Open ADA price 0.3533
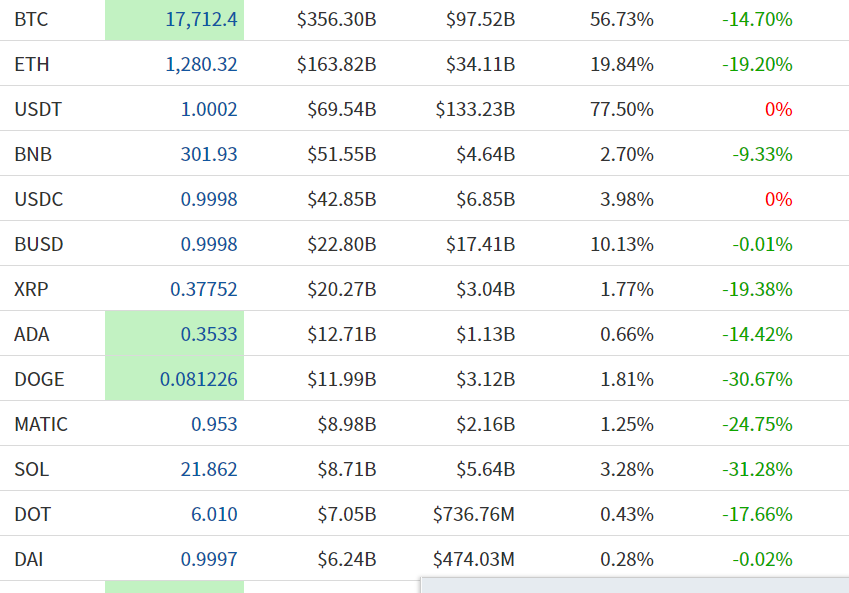849x593 pixels. (209, 334)
